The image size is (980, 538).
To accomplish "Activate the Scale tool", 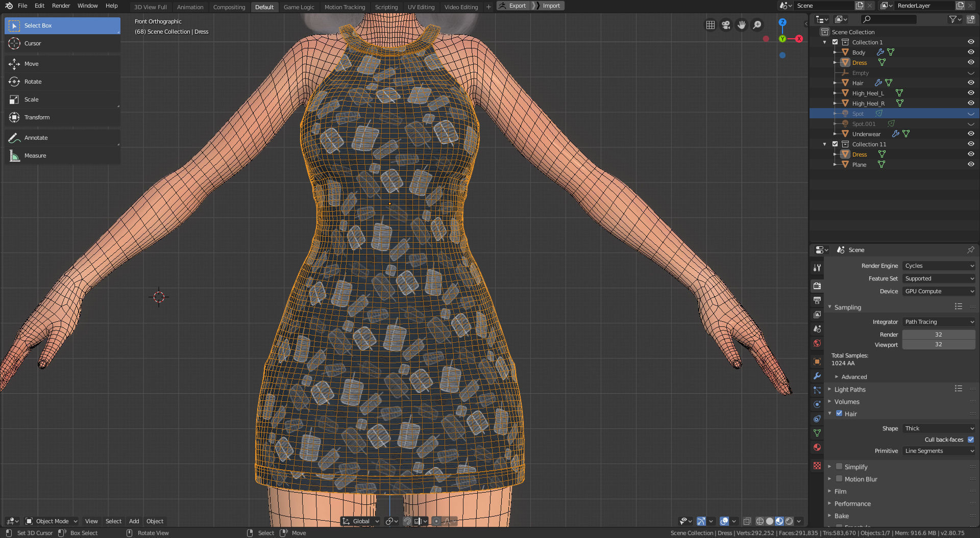I will 62,99.
